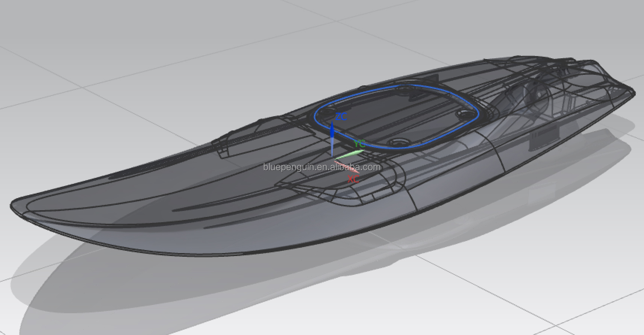Select the blue highlighted hatch outline curve

tap(397, 117)
